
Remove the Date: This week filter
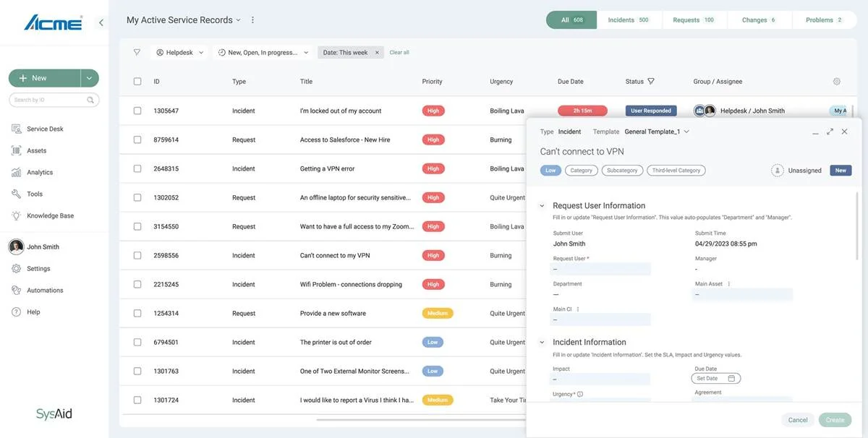[377, 52]
